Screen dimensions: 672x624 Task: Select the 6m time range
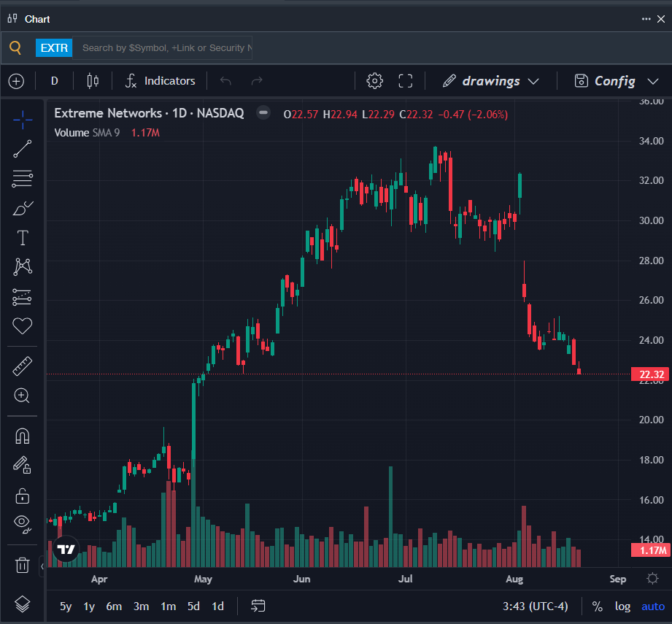coord(114,606)
